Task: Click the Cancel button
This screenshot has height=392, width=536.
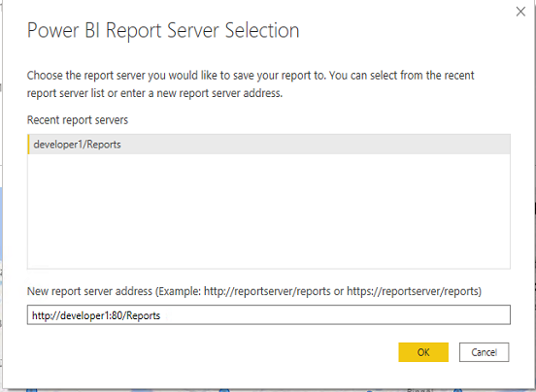Action: pyautogui.click(x=484, y=352)
